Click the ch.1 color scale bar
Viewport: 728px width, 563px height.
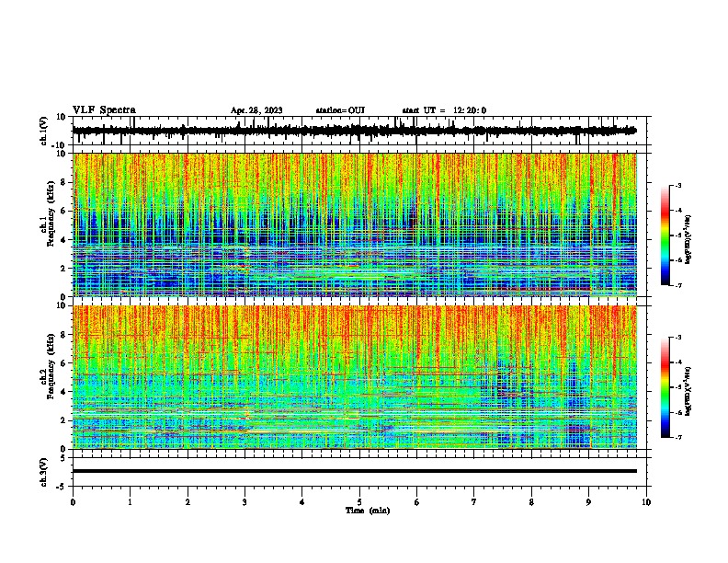665,236
